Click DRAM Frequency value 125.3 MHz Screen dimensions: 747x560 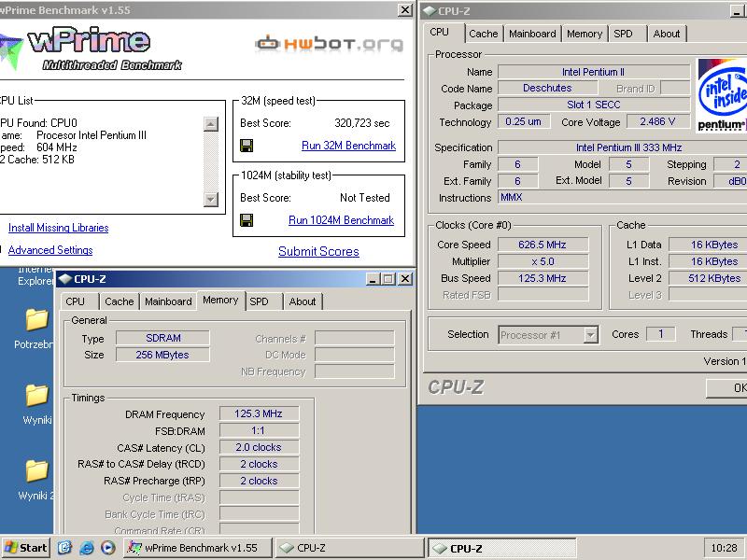point(259,413)
